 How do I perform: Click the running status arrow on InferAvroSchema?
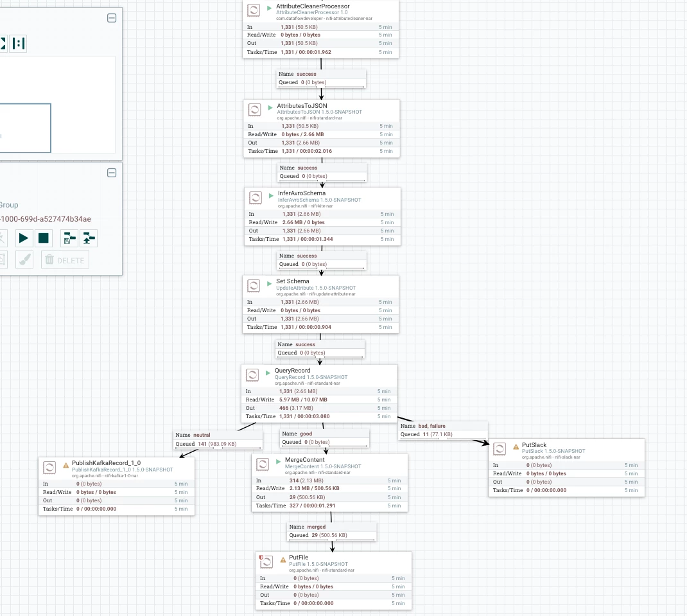point(271,195)
